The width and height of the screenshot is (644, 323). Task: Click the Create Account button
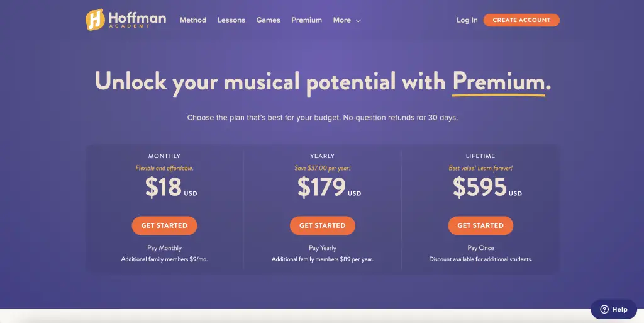521,20
